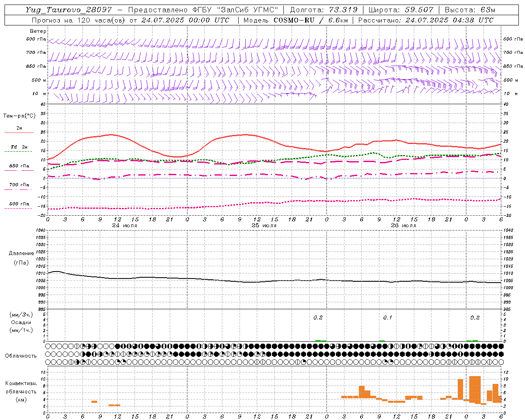Click the (мм/1ч.) precipitation unit label

pyautogui.click(x=21, y=330)
